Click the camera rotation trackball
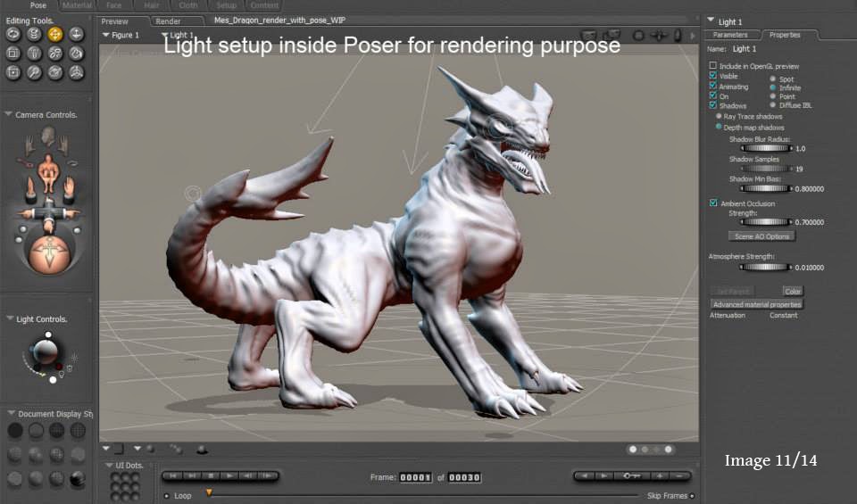 [49, 254]
